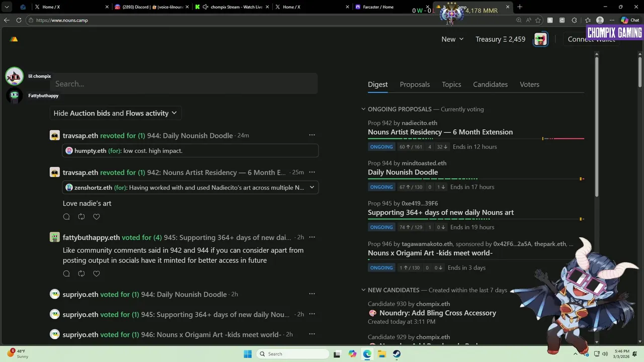Click "Ends in 12 hours" text

point(474,147)
